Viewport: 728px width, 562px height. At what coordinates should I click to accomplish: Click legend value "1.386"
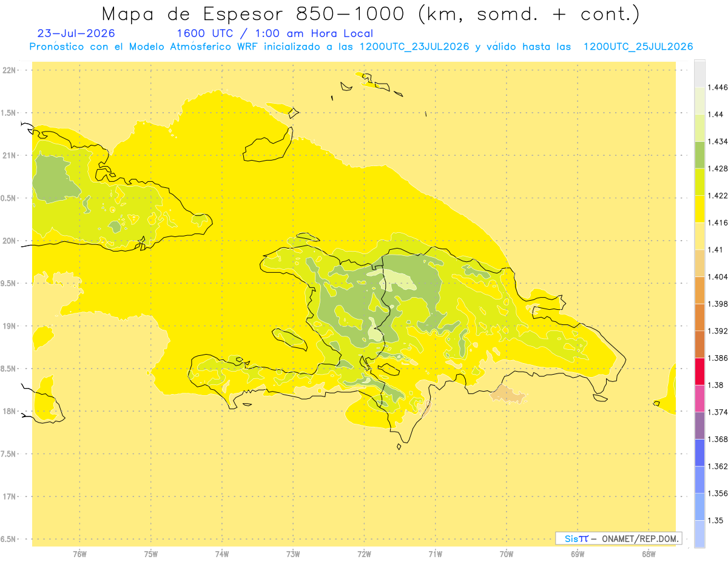click(x=718, y=358)
